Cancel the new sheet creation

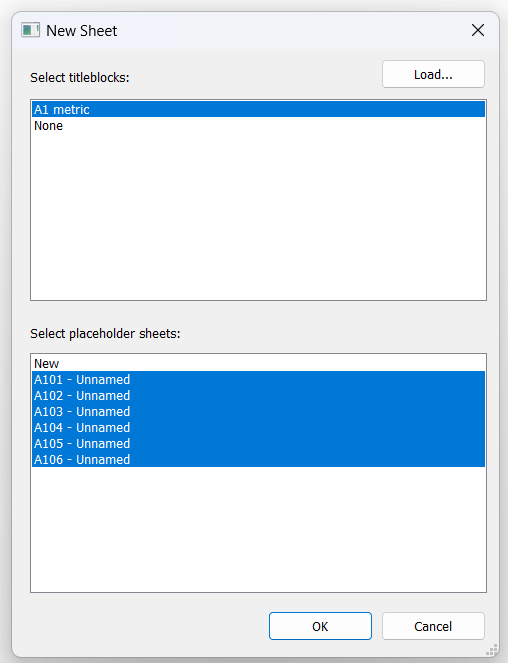point(433,626)
